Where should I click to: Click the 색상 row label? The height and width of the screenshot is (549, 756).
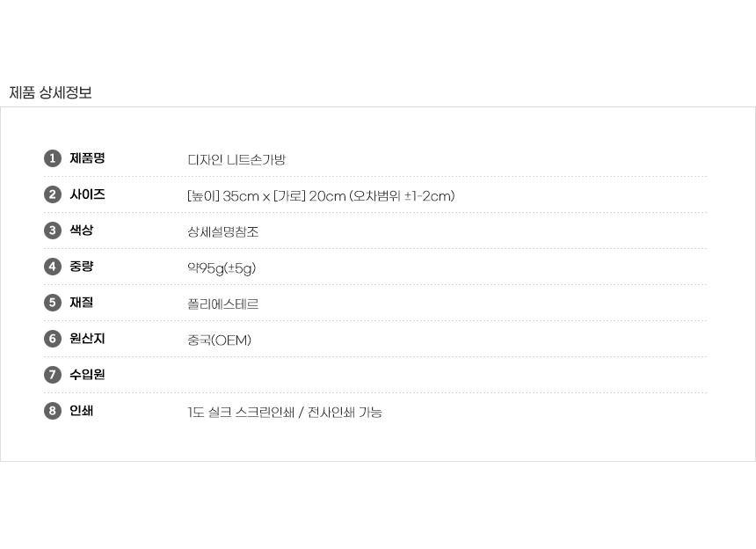pos(82,231)
